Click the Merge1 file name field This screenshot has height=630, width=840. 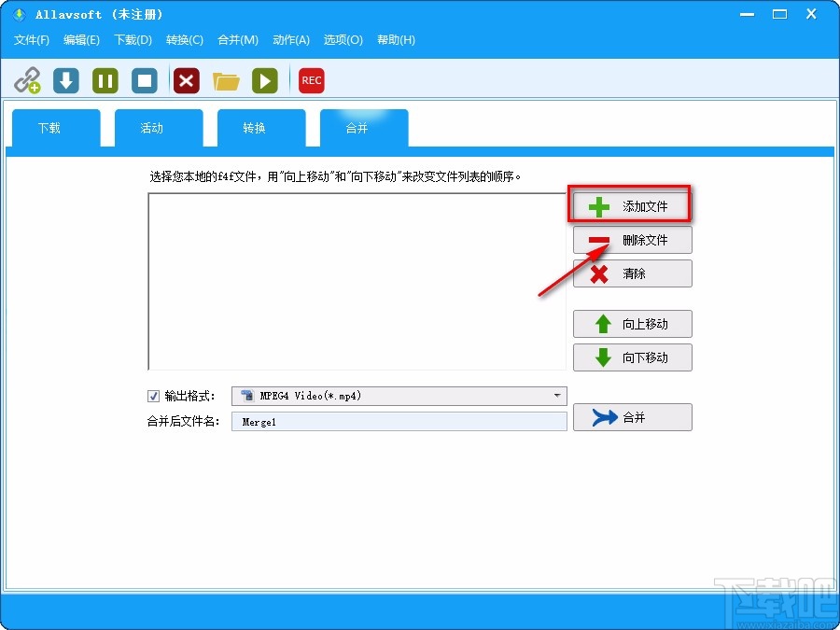pos(399,422)
